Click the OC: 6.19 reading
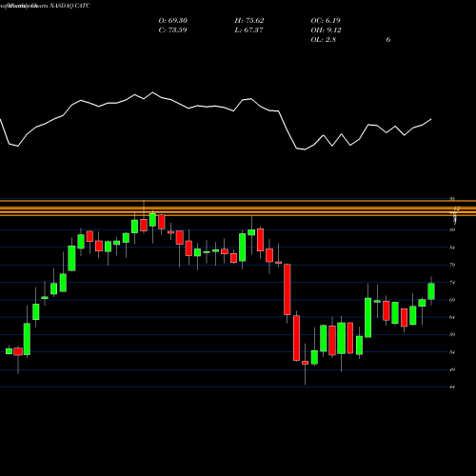 click(x=326, y=21)
